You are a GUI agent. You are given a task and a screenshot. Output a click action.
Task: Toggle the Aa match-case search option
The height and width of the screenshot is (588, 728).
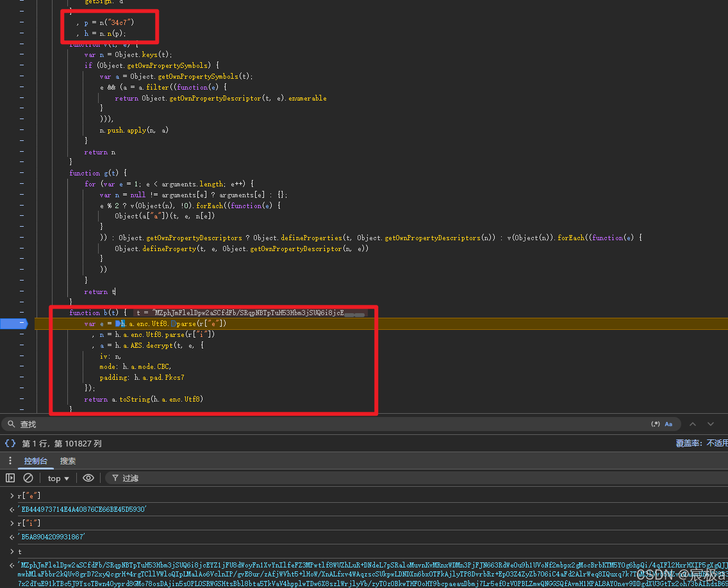(x=668, y=424)
